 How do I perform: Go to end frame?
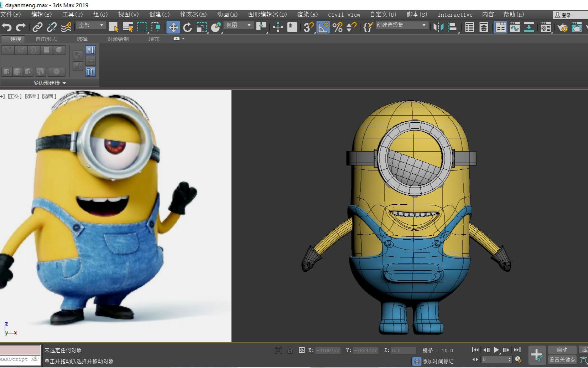[x=517, y=350]
